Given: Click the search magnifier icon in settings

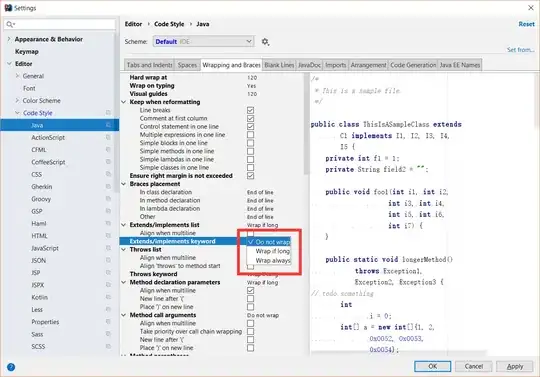Looking at the screenshot, I should pos(10,24).
